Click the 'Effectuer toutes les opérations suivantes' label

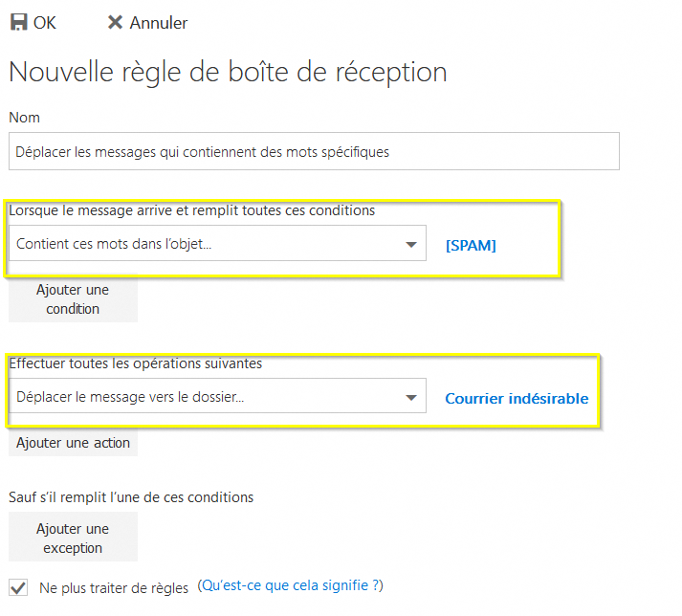point(135,363)
